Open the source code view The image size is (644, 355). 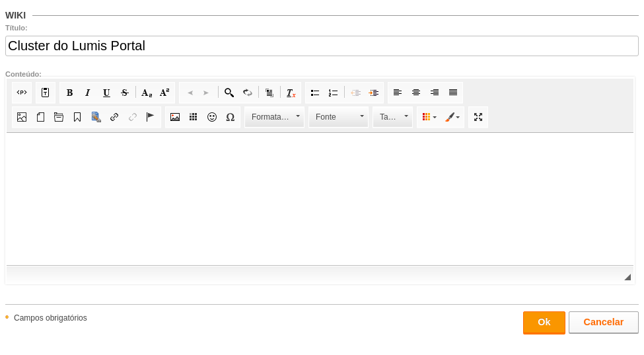click(x=22, y=93)
